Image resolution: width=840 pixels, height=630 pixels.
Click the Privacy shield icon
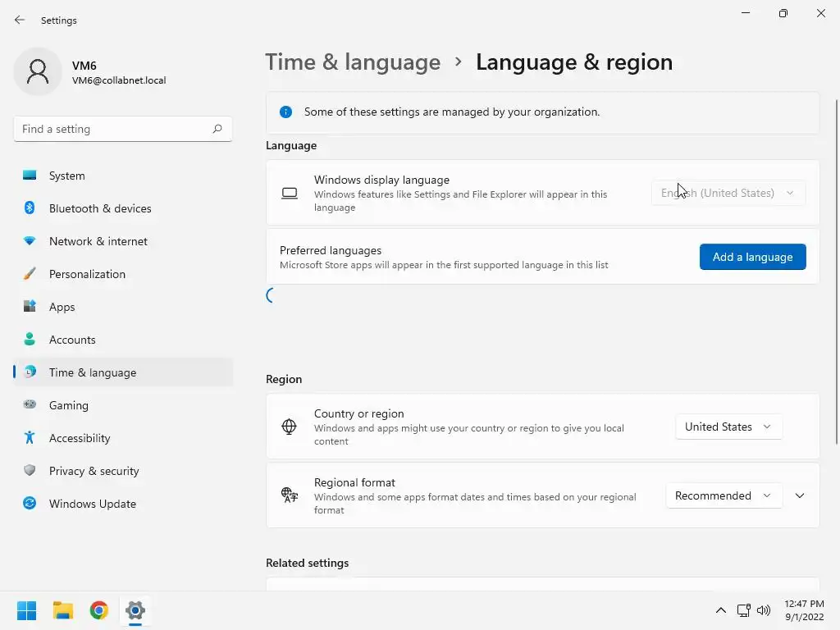[x=30, y=470]
